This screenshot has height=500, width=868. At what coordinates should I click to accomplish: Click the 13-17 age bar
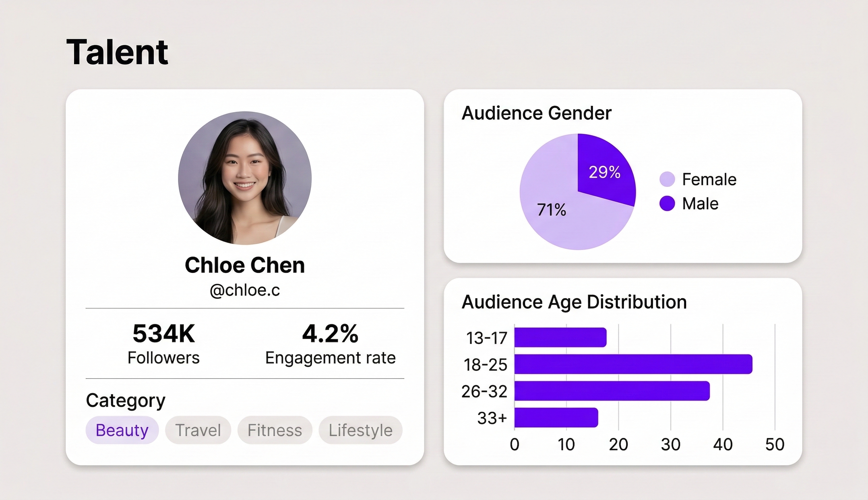(560, 337)
